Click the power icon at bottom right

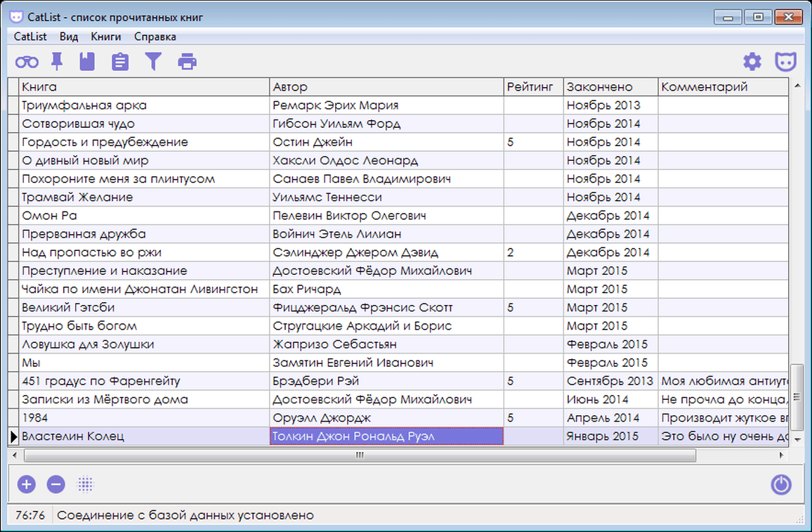coord(781,485)
